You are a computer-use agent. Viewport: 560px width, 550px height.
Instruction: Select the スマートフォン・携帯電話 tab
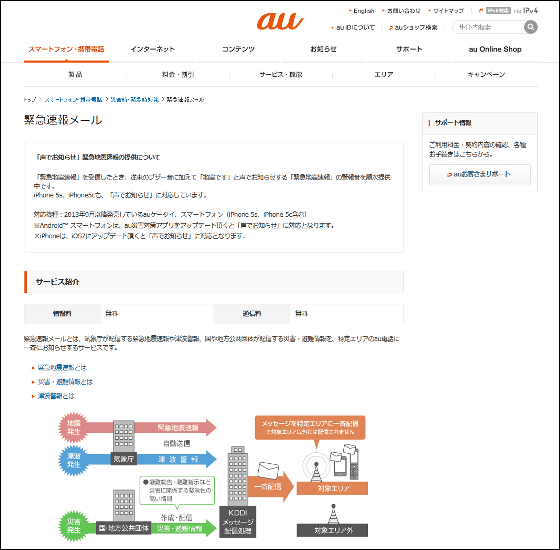[x=66, y=49]
